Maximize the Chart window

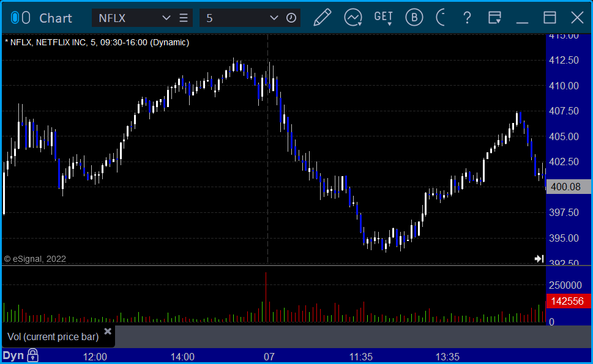(550, 18)
